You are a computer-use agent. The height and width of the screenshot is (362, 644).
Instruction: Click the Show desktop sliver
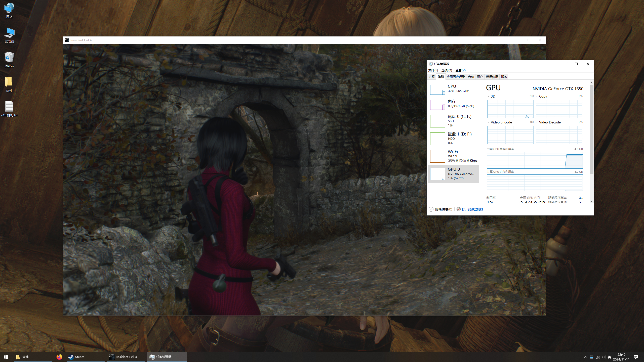tap(643, 357)
